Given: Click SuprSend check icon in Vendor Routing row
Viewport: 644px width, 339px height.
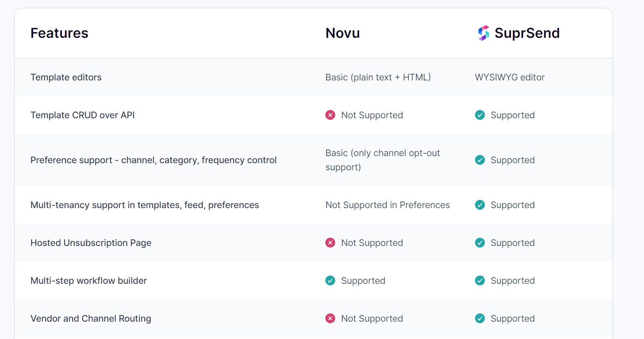Looking at the screenshot, I should (x=480, y=319).
